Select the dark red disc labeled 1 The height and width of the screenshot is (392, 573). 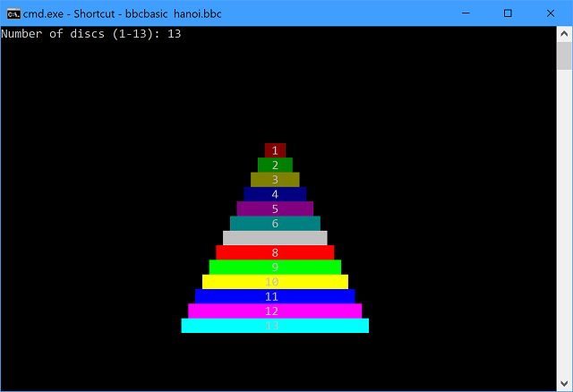click(x=275, y=150)
